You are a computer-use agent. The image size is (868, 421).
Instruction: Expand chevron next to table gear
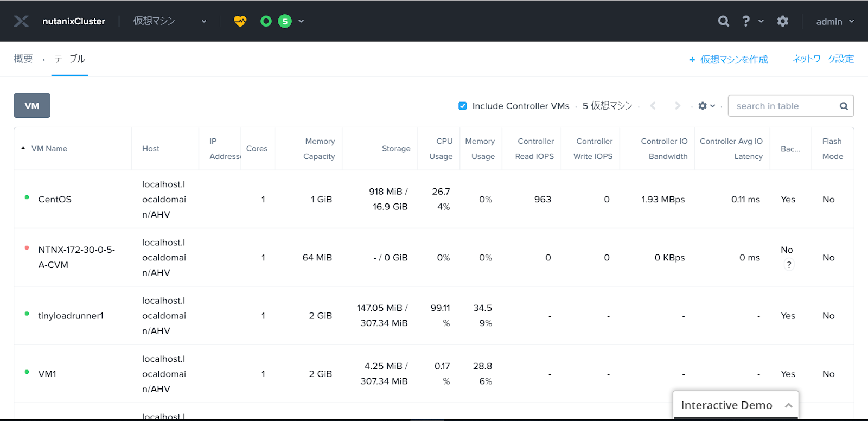point(713,106)
